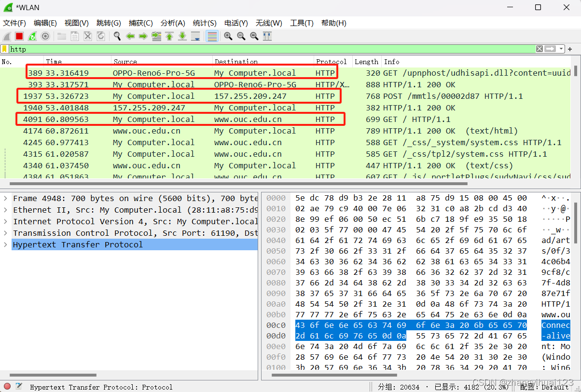
Task: Apply the display filter with arrow button
Action: (x=550, y=49)
